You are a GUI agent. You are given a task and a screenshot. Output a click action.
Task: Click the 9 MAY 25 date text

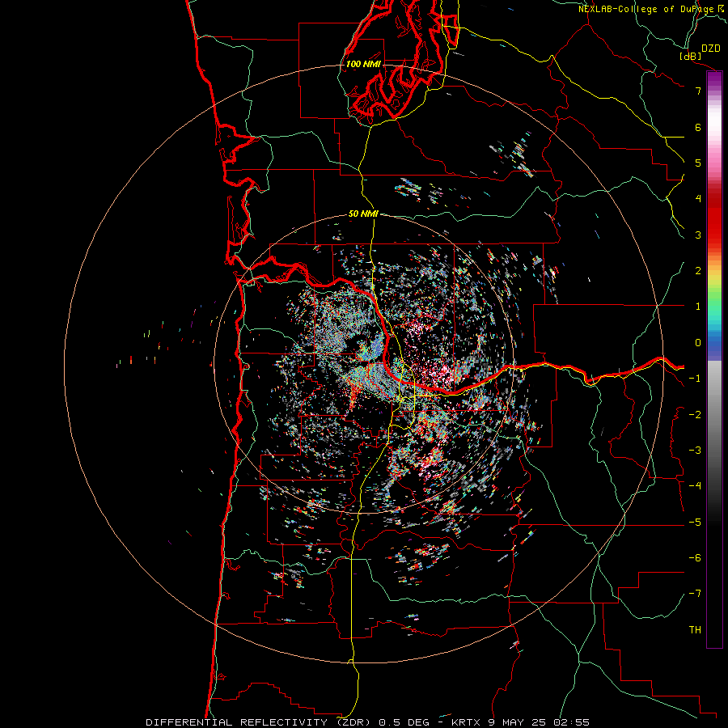pos(518,722)
